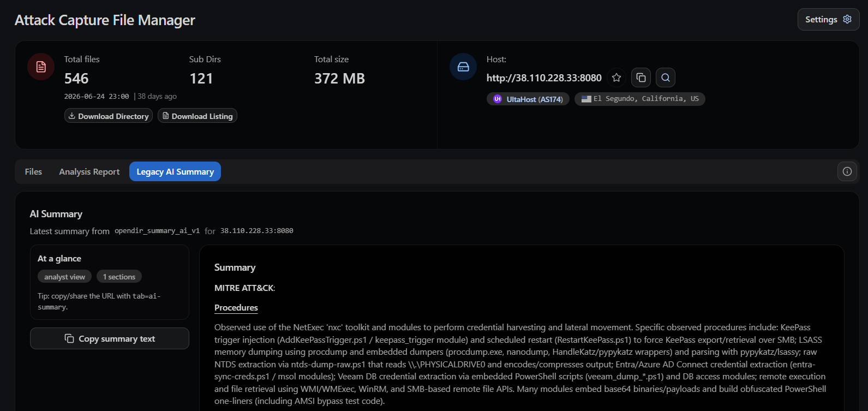
Task: Click Download Listing button
Action: (x=197, y=116)
